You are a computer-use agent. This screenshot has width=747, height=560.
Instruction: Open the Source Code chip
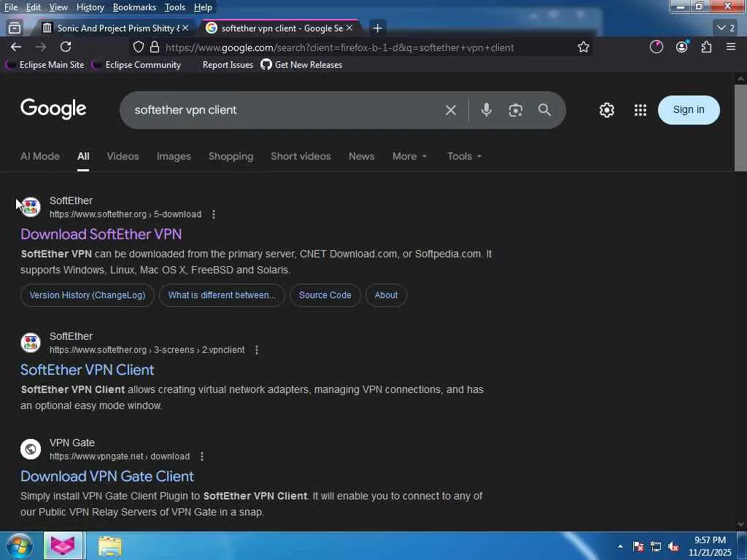(325, 295)
